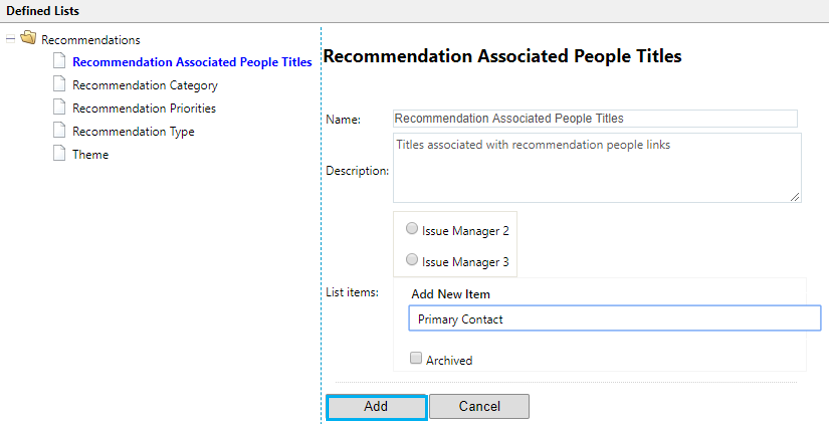Click into the Name text field
This screenshot has height=424, width=829.
click(595, 118)
